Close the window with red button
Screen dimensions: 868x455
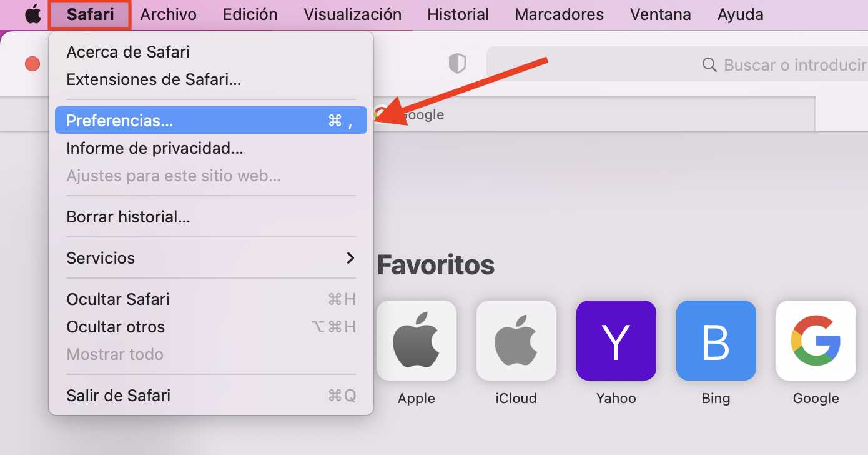[32, 64]
